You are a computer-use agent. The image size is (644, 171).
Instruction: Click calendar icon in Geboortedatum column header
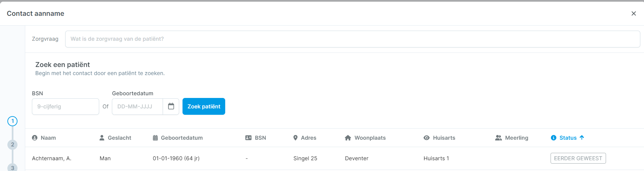click(155, 138)
